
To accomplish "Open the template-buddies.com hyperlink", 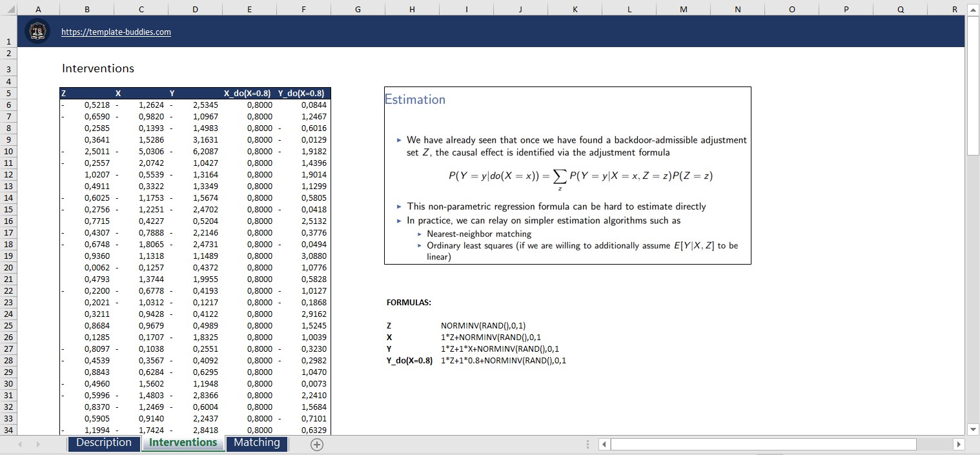I will tap(116, 32).
